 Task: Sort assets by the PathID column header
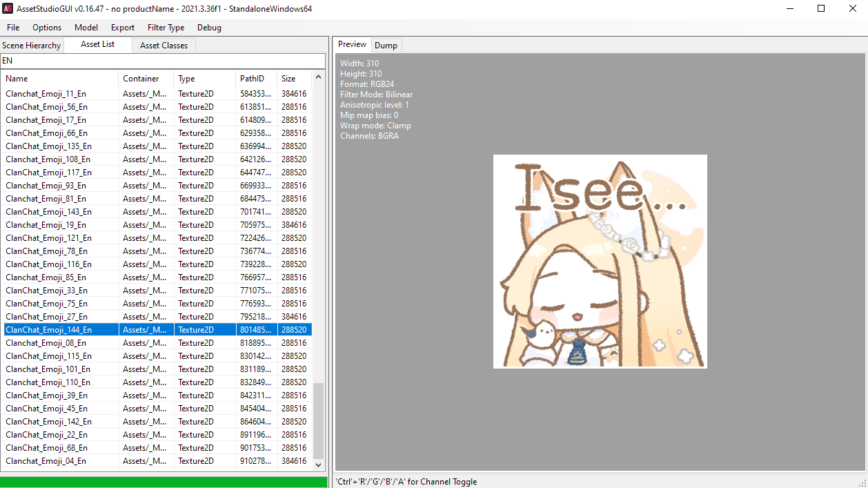(x=257, y=79)
